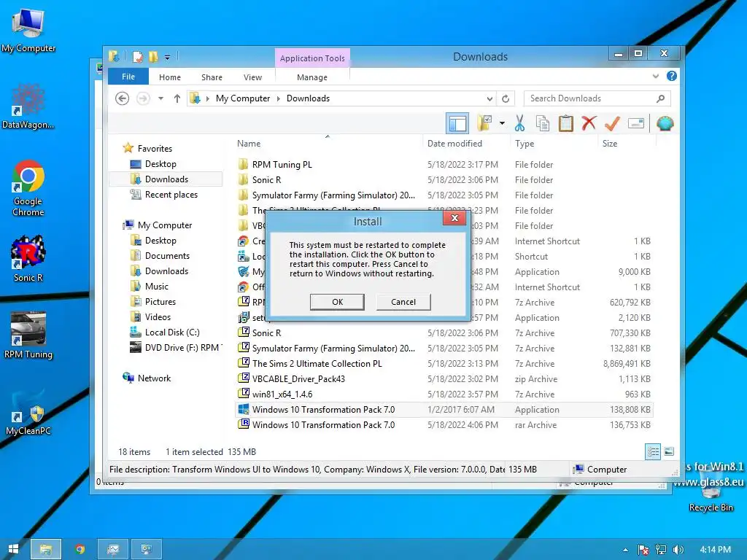Click the volume speaker tray icon
747x560 pixels.
coord(678,550)
